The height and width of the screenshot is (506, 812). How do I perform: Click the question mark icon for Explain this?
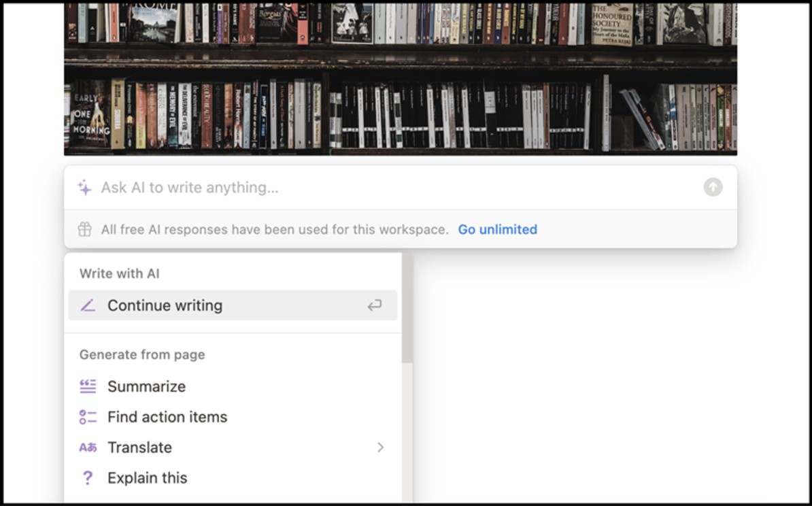[x=88, y=478]
